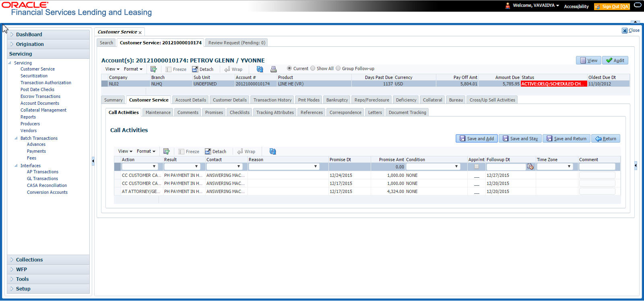Click Wrap in the account toolbar
This screenshot has height=301, width=644.
coord(233,69)
